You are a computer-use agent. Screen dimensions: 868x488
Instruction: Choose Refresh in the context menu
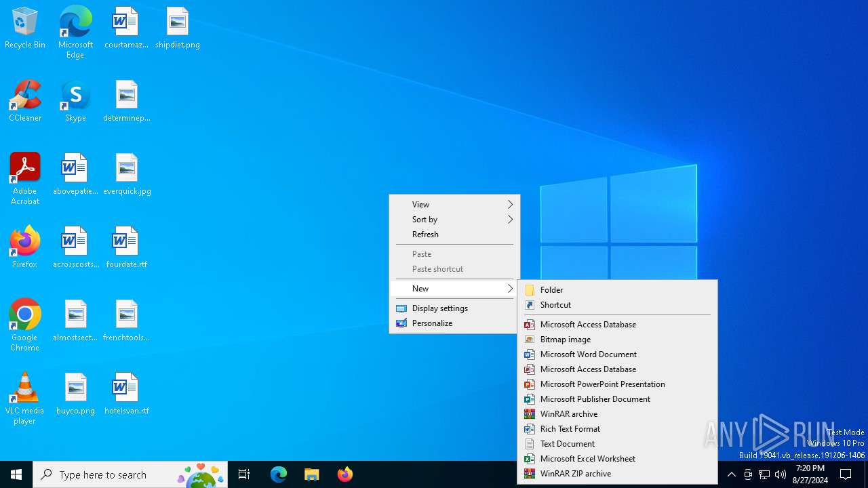pyautogui.click(x=455, y=235)
